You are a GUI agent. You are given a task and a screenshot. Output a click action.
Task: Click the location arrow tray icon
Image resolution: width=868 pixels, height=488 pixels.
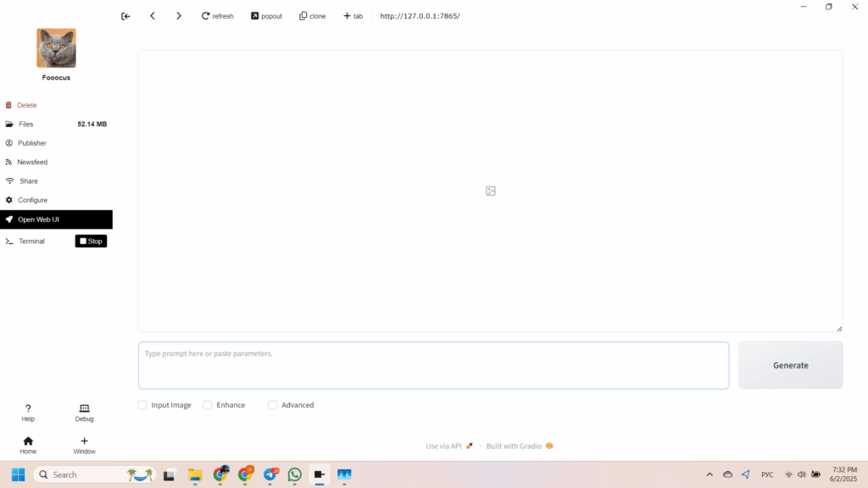click(x=746, y=474)
